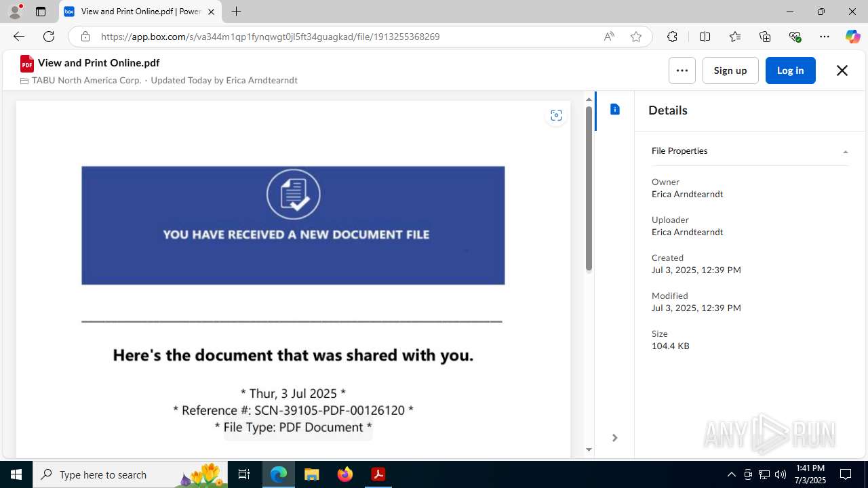This screenshot has width=868, height=488.
Task: Go back to the previous page
Action: (x=18, y=37)
